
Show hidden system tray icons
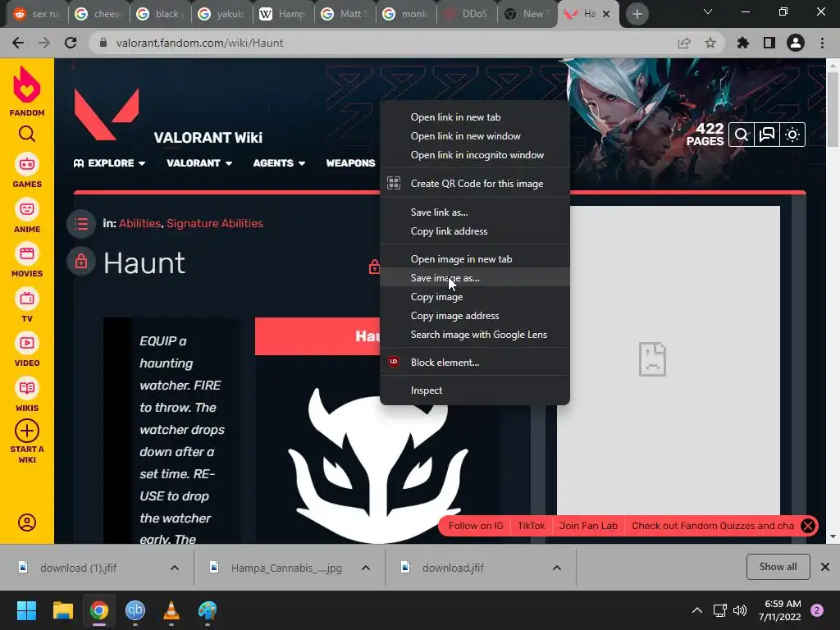[x=697, y=610]
